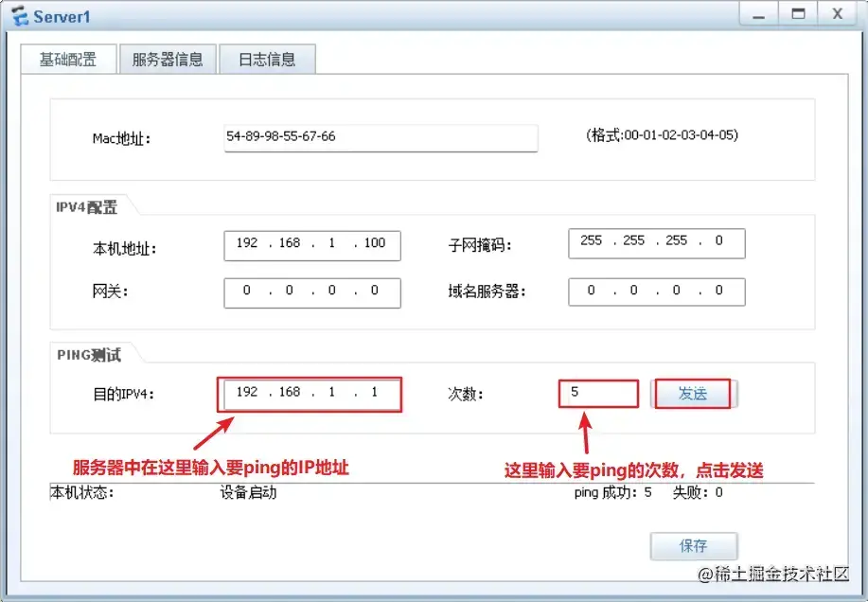Click the 目的IPV4: label

123,395
